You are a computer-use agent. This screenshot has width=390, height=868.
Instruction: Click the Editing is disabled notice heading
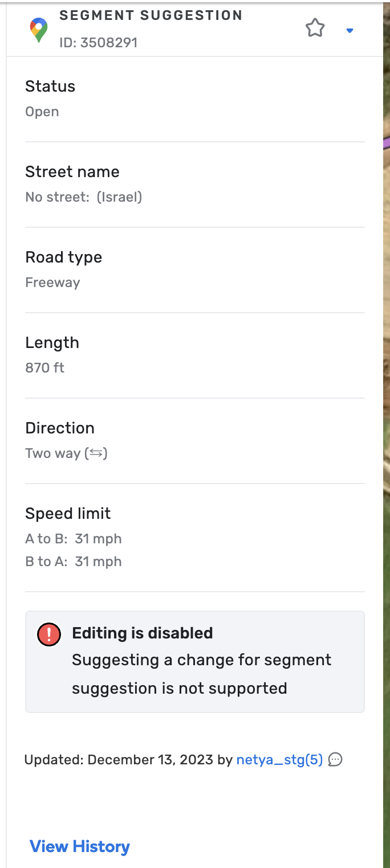142,633
